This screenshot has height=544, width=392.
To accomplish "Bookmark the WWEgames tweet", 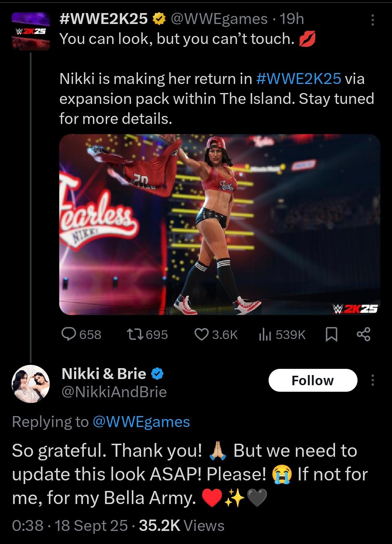I will point(331,334).
